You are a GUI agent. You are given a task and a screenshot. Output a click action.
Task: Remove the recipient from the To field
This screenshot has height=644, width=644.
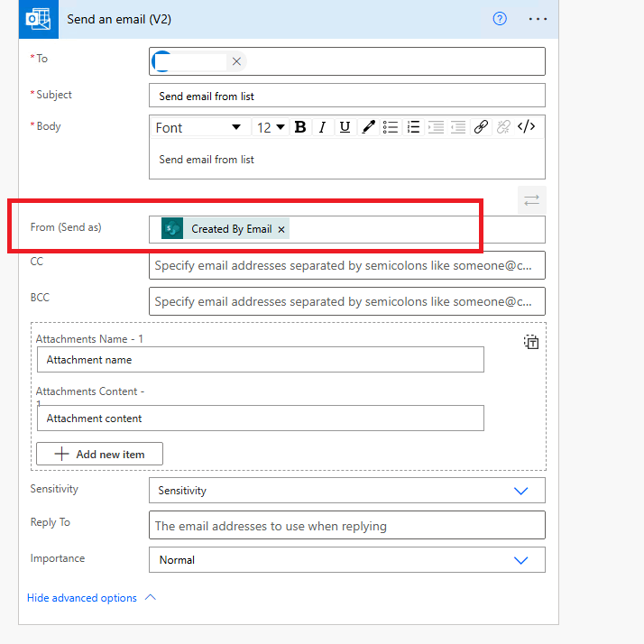(236, 61)
